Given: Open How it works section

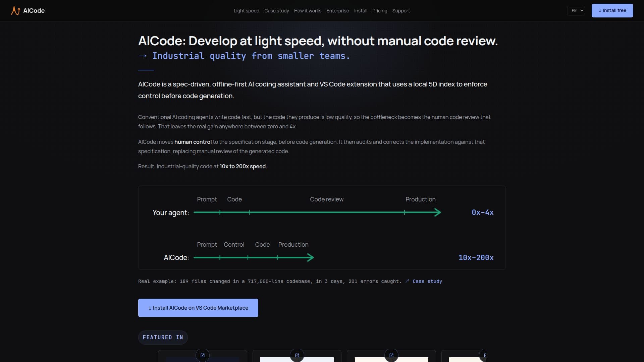Looking at the screenshot, I should click(x=308, y=11).
